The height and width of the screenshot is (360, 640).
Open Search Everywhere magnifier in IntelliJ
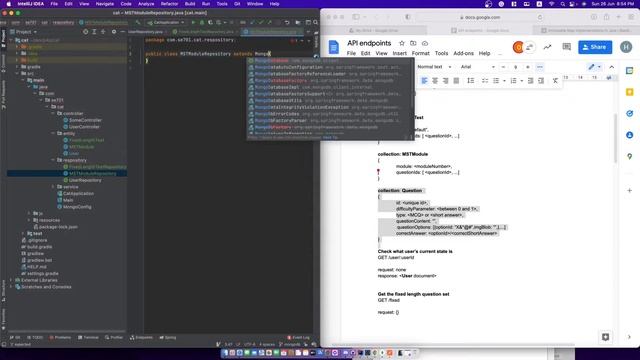coord(316,22)
